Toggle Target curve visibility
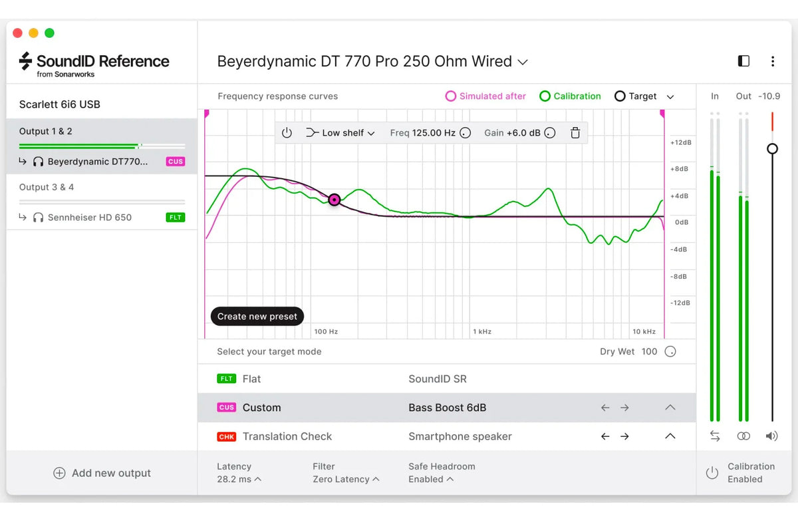 [635, 96]
